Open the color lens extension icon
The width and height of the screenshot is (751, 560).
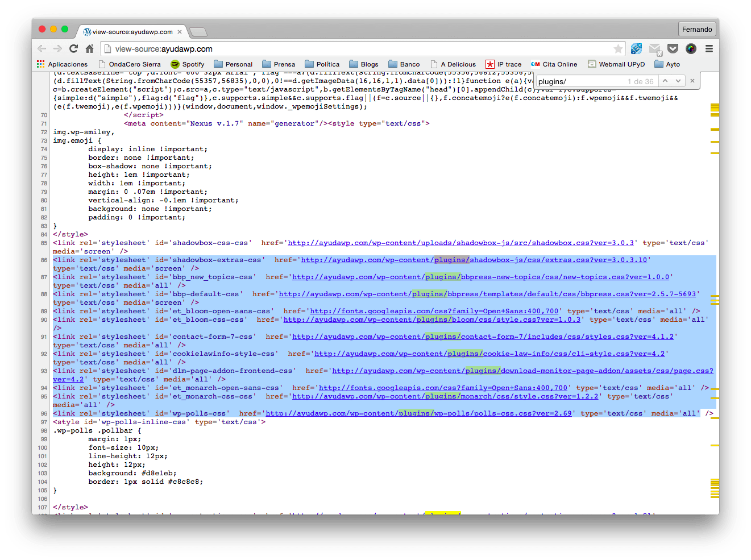691,49
